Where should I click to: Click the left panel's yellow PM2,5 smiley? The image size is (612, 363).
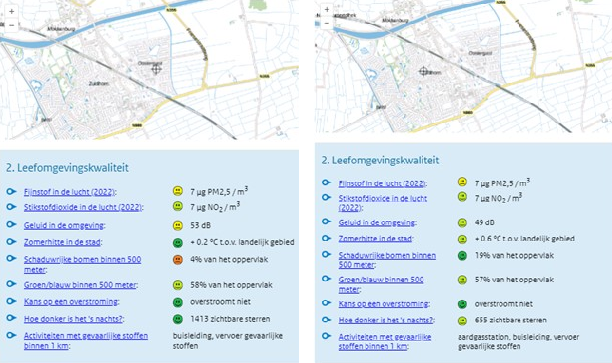[178, 191]
